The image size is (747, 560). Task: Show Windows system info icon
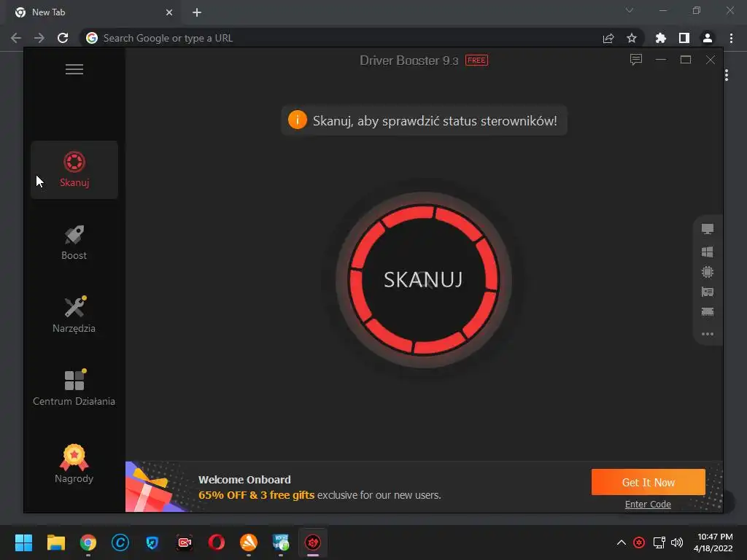tap(708, 252)
